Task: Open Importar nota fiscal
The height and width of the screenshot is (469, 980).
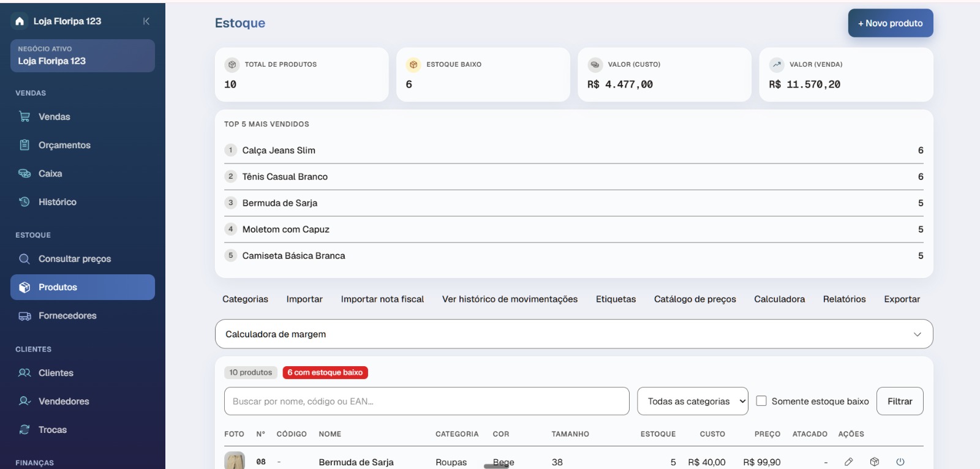Action: point(382,299)
